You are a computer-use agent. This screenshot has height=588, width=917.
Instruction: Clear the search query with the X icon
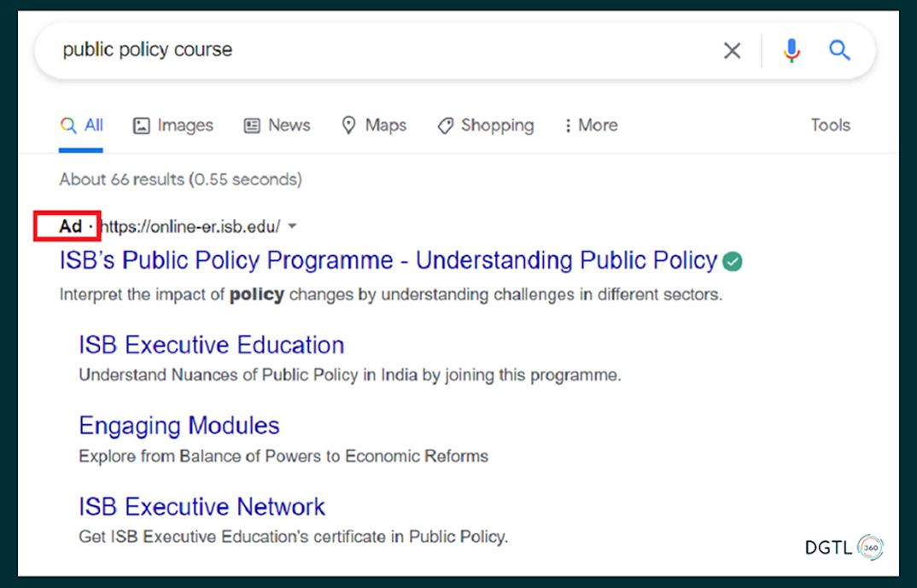click(732, 50)
